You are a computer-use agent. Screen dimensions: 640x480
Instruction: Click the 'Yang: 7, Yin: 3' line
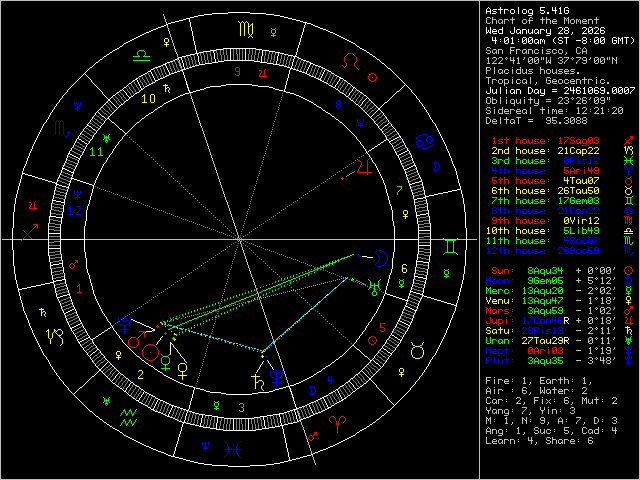pos(530,411)
